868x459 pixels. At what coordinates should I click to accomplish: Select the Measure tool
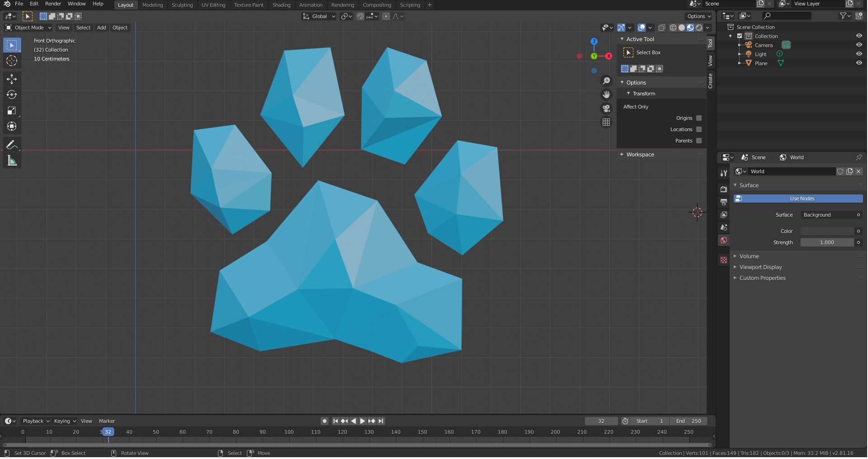pos(12,160)
